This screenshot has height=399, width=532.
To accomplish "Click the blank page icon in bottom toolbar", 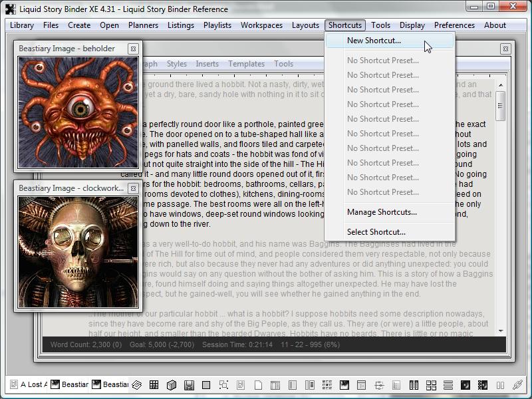I will point(257,384).
